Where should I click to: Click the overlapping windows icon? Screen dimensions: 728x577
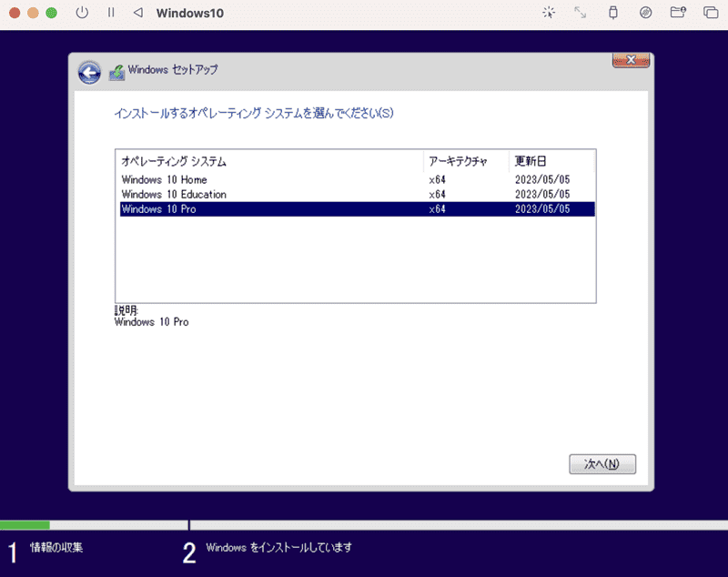coord(711,13)
